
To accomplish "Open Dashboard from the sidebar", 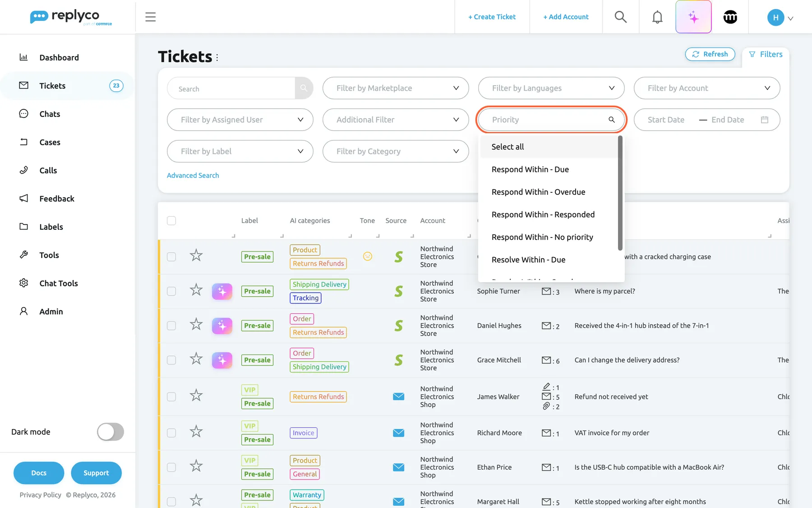I will 59,57.
